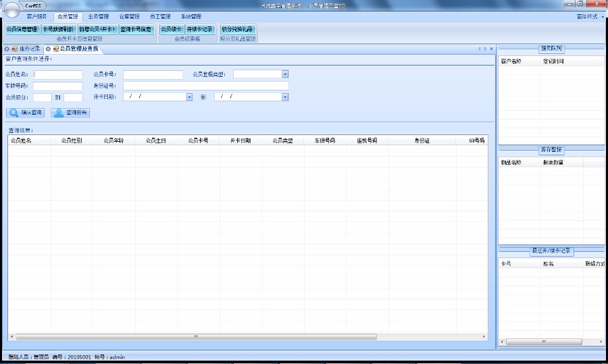The width and height of the screenshot is (608, 364).
Task: Click the 登记时间 header in 服务队列 panel
Action: click(573, 61)
